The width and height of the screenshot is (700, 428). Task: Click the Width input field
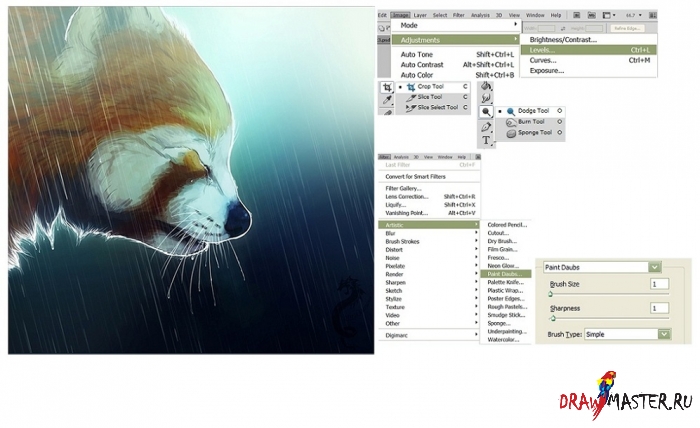pos(546,29)
